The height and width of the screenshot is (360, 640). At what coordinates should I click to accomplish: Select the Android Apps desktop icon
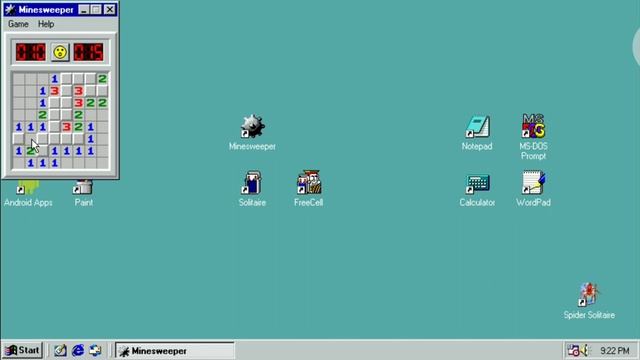[x=28, y=187]
